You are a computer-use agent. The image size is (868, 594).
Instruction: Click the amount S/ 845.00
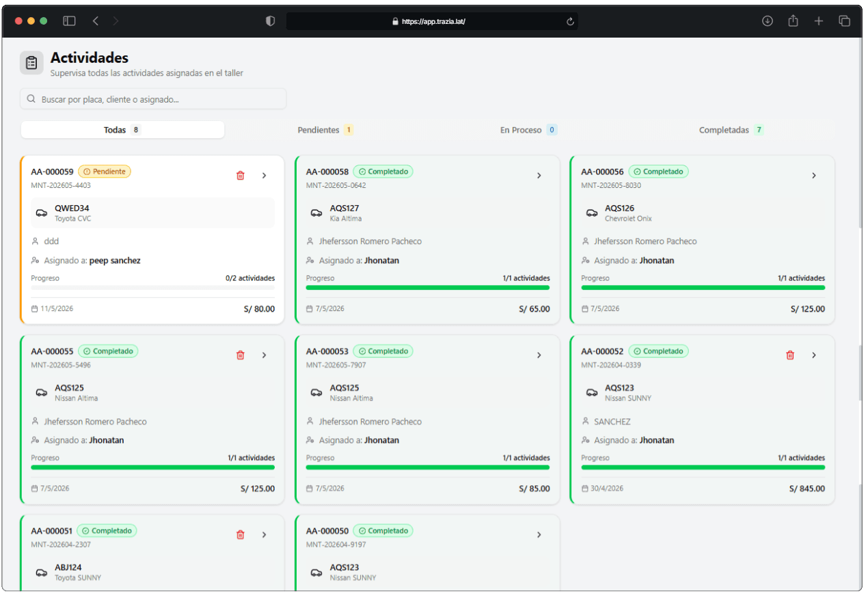807,489
